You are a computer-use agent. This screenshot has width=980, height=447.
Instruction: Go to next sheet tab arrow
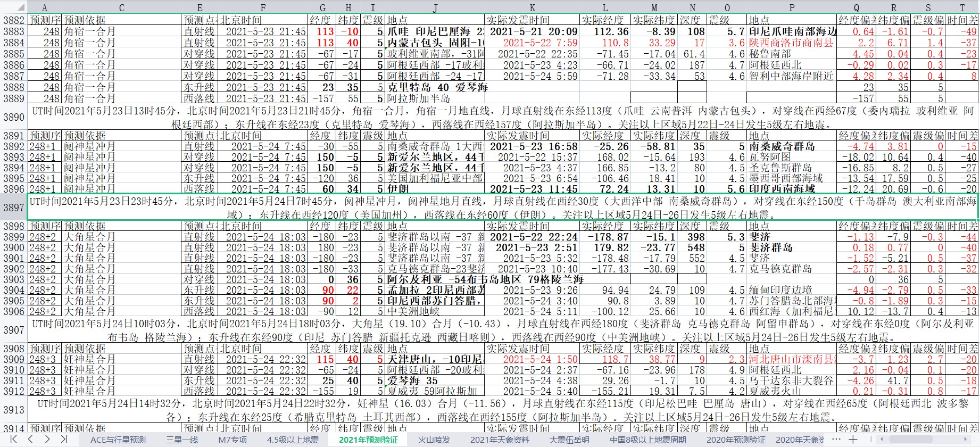(47, 439)
